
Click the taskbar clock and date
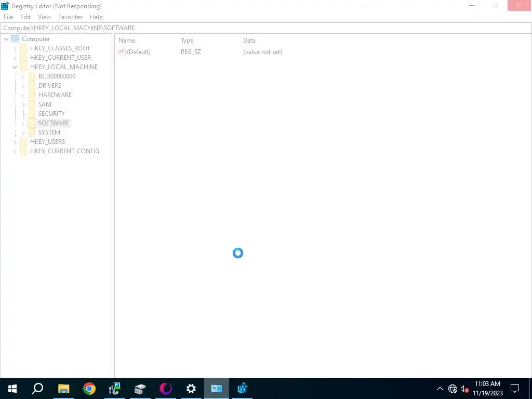tap(487, 389)
